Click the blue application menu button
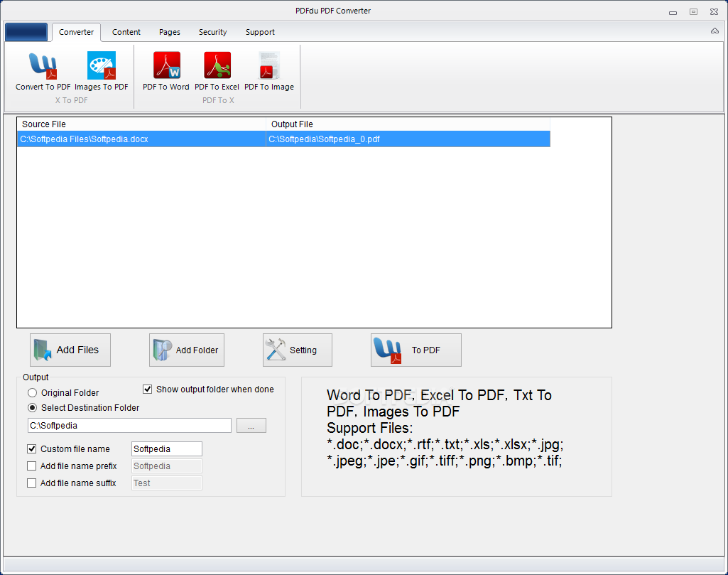The image size is (728, 575). pyautogui.click(x=26, y=32)
